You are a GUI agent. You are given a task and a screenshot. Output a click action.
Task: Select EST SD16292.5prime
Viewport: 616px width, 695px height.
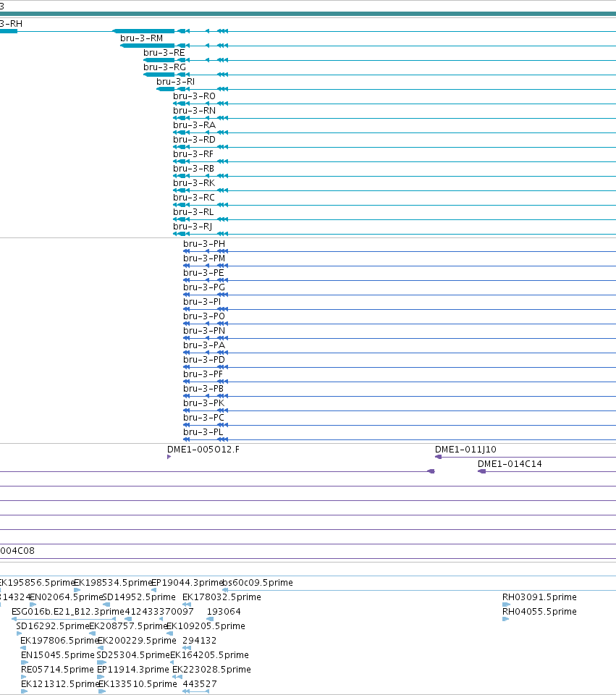[53, 626]
